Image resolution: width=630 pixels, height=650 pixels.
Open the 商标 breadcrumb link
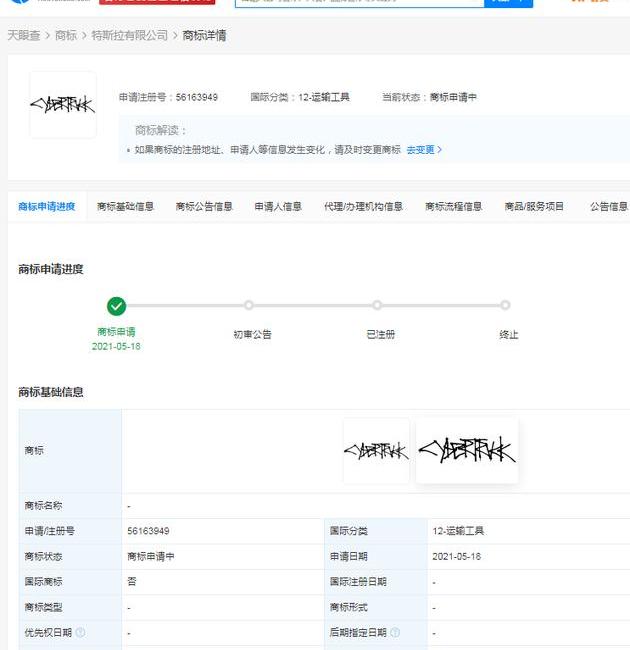[x=66, y=36]
